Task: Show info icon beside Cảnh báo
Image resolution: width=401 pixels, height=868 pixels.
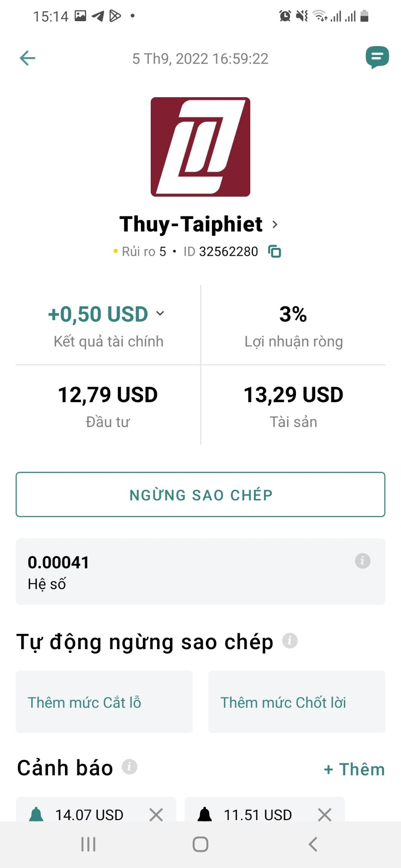Action: (130, 767)
